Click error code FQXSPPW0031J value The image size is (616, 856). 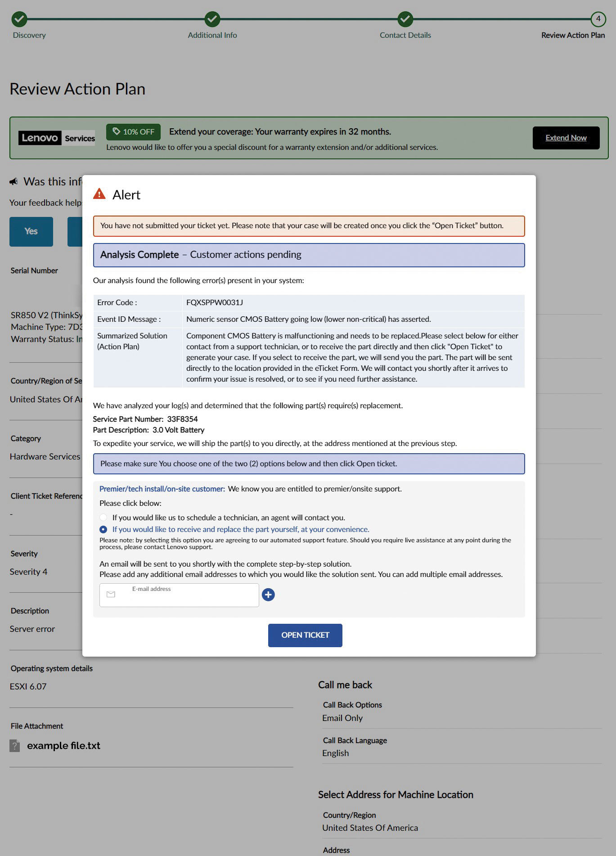(x=215, y=302)
